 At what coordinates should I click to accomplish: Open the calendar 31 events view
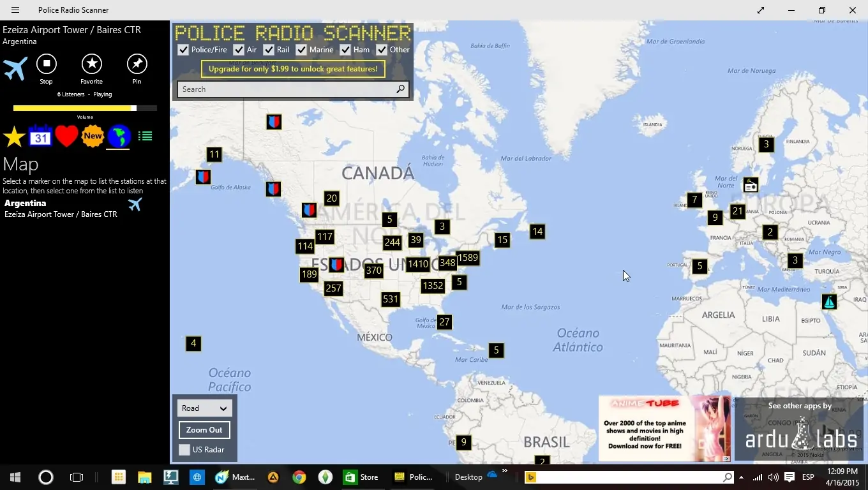(x=40, y=136)
